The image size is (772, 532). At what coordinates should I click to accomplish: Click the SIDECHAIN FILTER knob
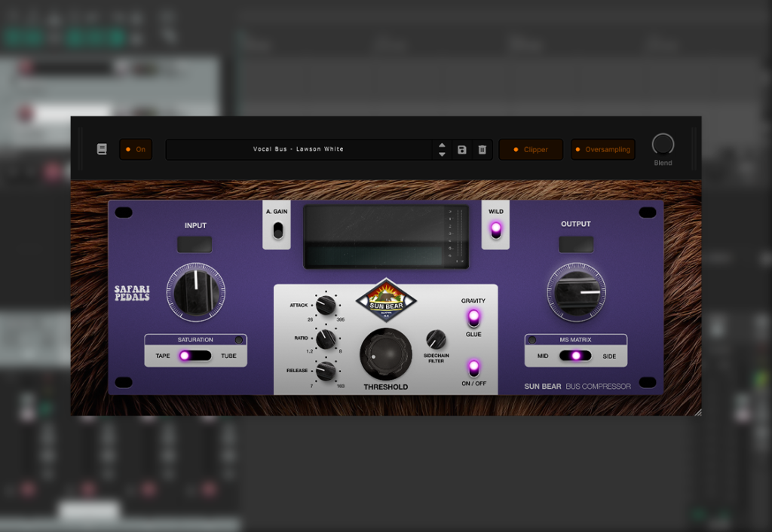tap(436, 340)
